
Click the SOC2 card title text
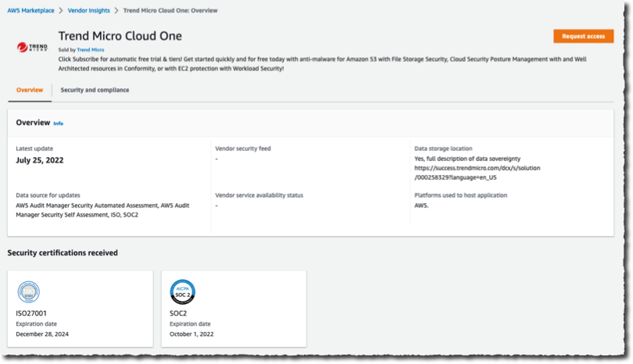(x=178, y=313)
